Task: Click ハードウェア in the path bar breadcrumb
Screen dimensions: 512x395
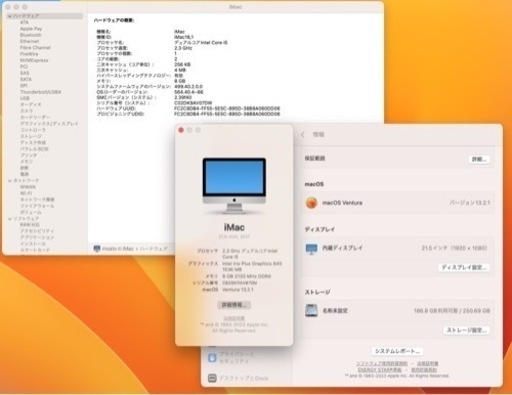Action: 153,249
